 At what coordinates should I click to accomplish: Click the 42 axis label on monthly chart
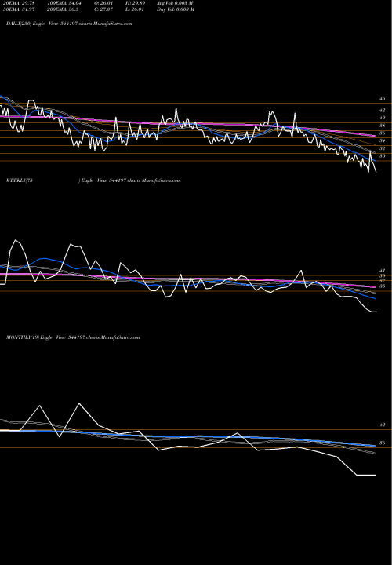[382, 425]
